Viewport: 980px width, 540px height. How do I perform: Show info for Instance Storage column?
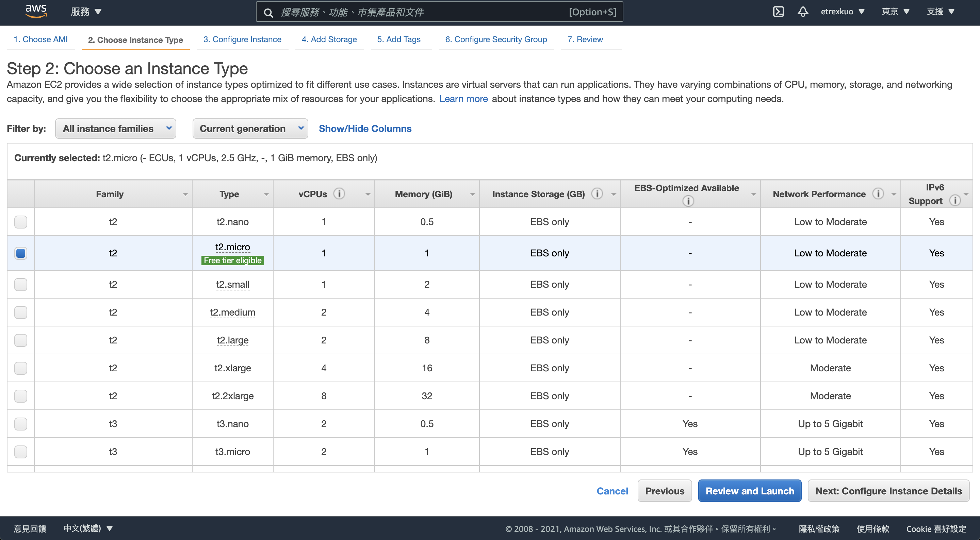tap(597, 194)
